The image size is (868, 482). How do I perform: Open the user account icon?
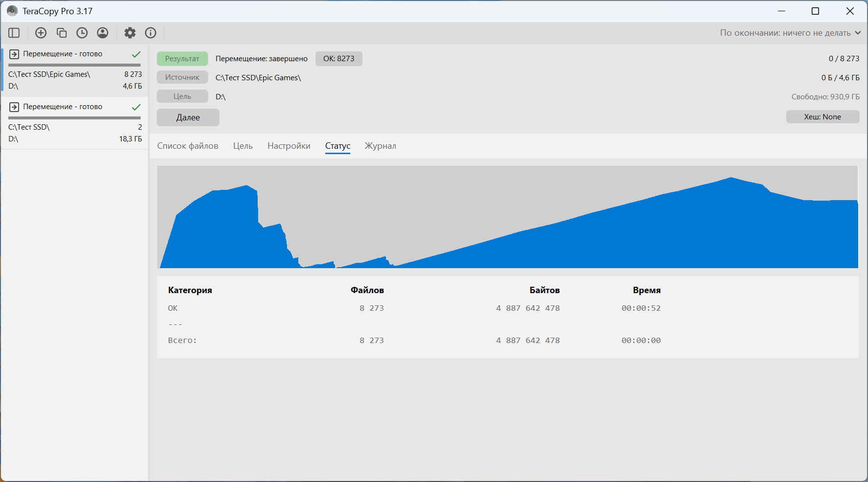(102, 33)
